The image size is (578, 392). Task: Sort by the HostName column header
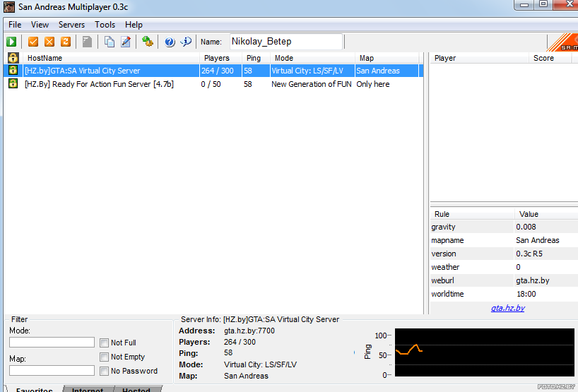click(111, 58)
